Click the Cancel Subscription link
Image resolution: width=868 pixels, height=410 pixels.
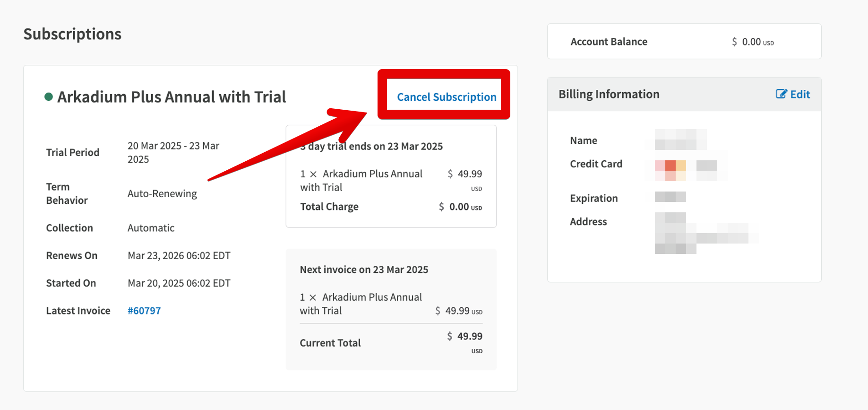click(x=447, y=97)
